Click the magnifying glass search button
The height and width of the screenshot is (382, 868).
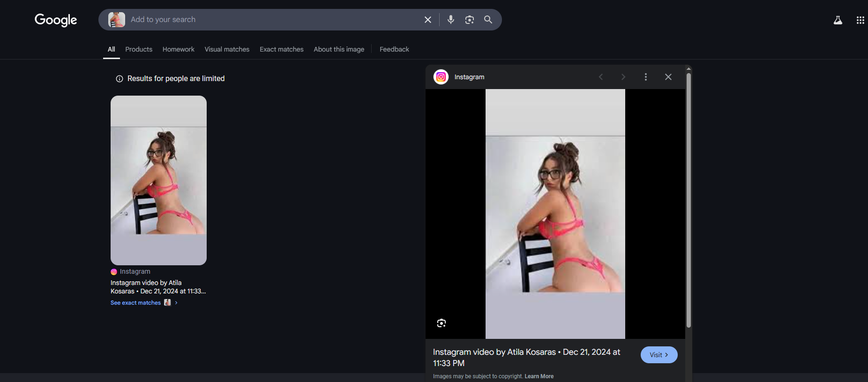488,20
